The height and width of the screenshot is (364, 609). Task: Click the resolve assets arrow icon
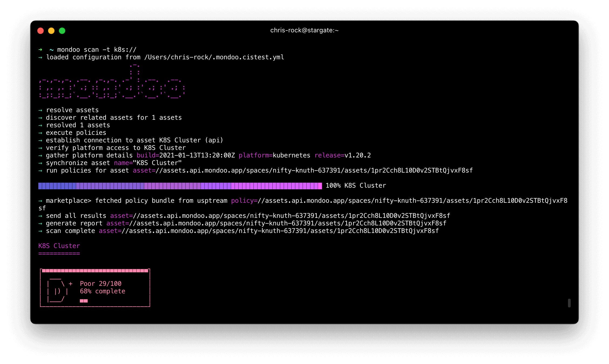[x=39, y=110]
